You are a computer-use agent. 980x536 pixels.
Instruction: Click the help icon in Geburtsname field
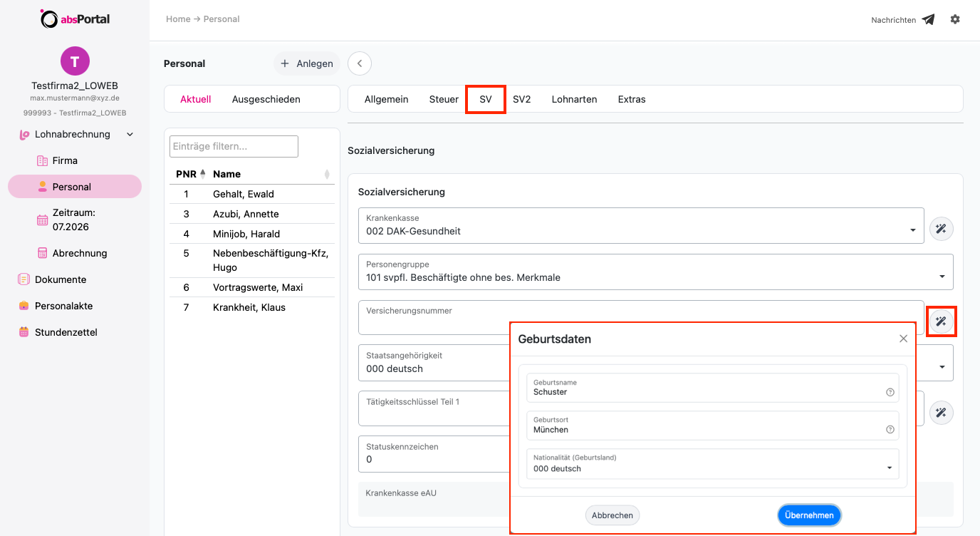(x=890, y=392)
